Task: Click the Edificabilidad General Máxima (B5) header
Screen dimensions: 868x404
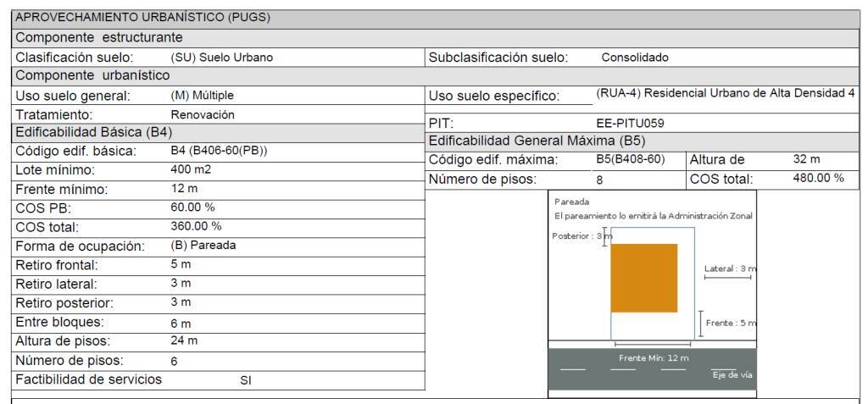Action: pos(643,141)
